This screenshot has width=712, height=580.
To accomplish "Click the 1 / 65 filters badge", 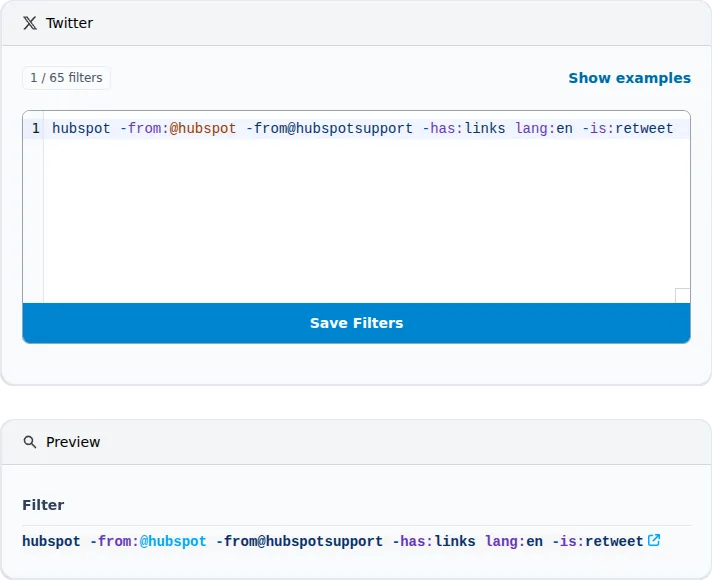I will click(x=66, y=78).
